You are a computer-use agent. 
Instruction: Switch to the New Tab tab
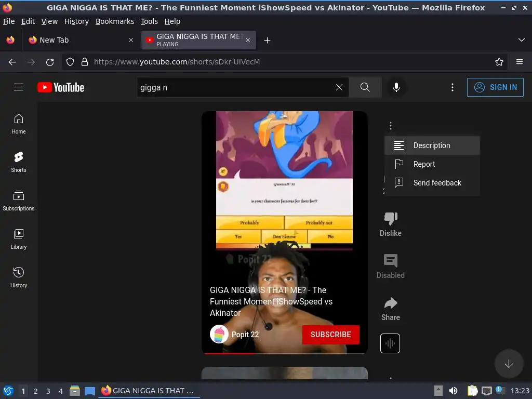point(81,40)
